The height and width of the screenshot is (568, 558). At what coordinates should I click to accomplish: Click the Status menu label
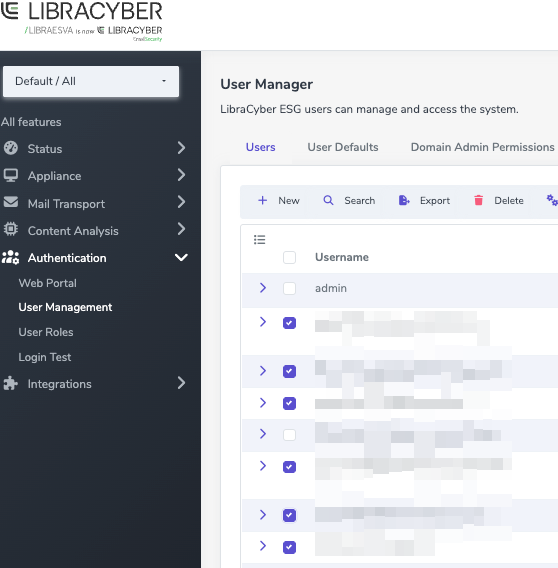point(45,149)
